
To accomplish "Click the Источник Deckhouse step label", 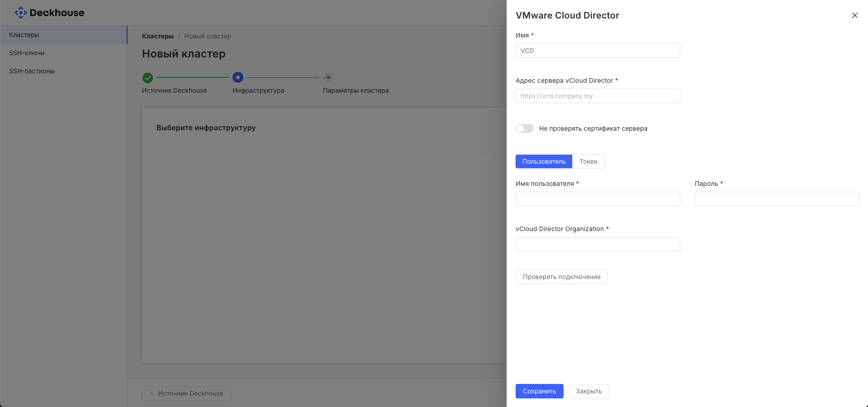I will tap(174, 90).
